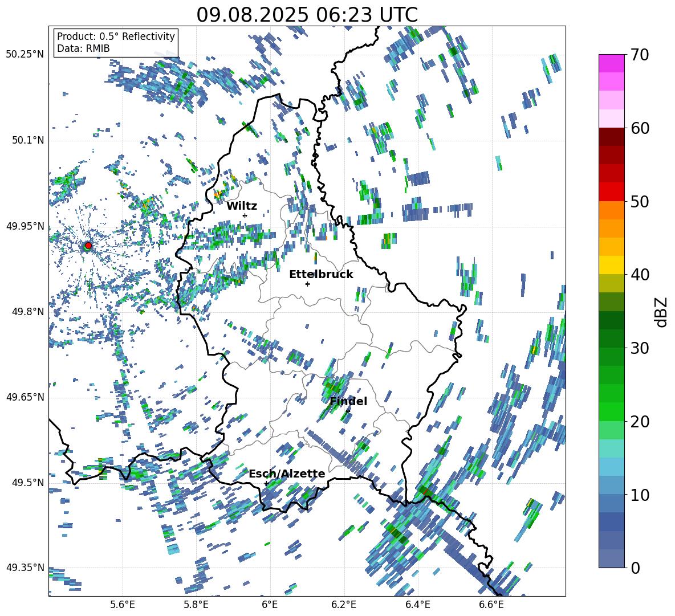This screenshot has height=616, width=675.
Task: Click the colorbar tick value 40
Action: point(639,275)
